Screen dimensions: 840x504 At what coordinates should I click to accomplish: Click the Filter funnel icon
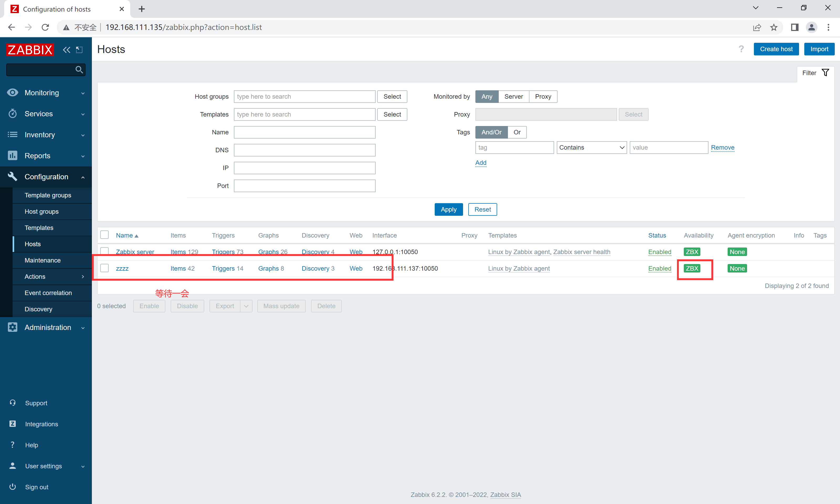coord(825,73)
